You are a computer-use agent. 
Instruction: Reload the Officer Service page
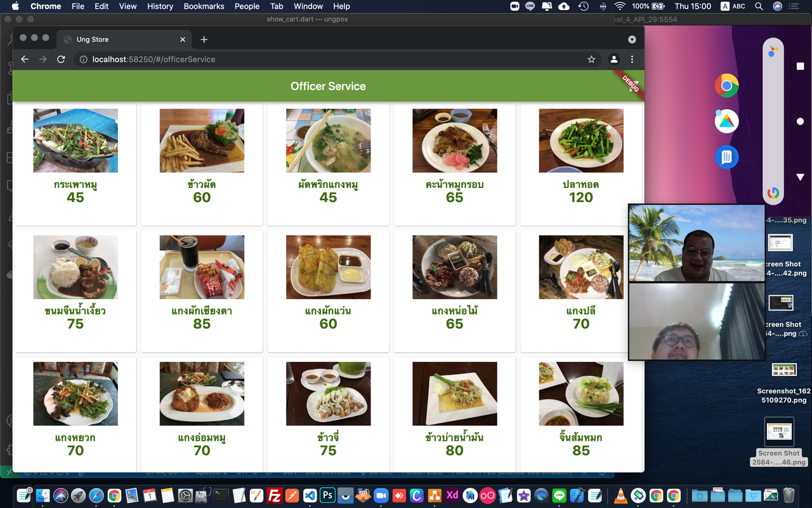point(61,59)
